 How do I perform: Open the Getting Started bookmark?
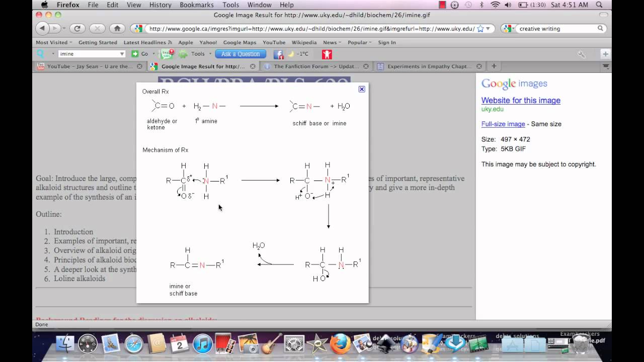click(98, 42)
